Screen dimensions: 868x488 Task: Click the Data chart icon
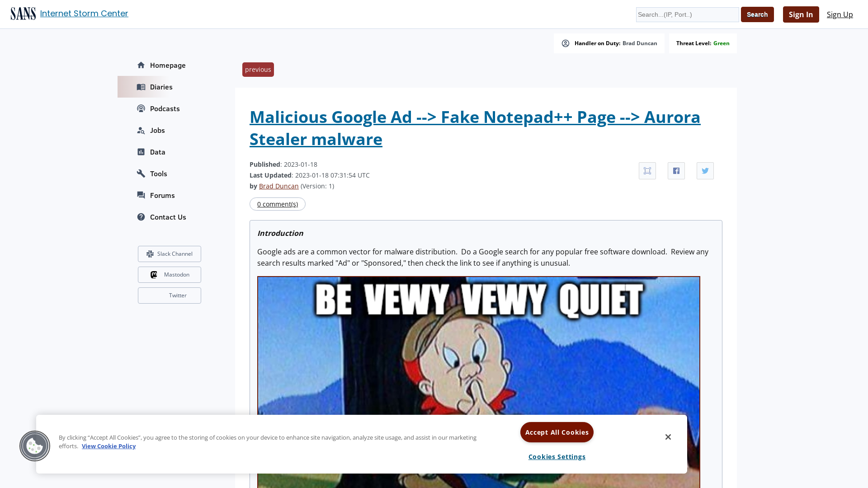click(x=141, y=152)
